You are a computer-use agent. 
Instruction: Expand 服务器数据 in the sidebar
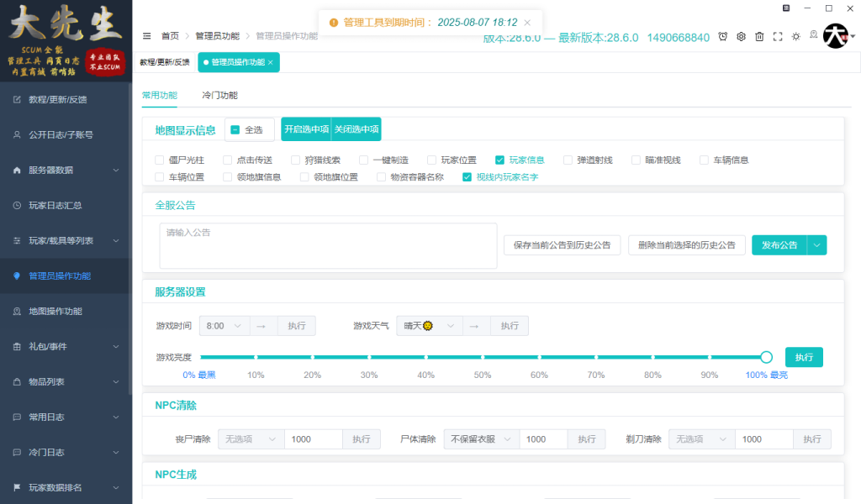click(x=66, y=170)
